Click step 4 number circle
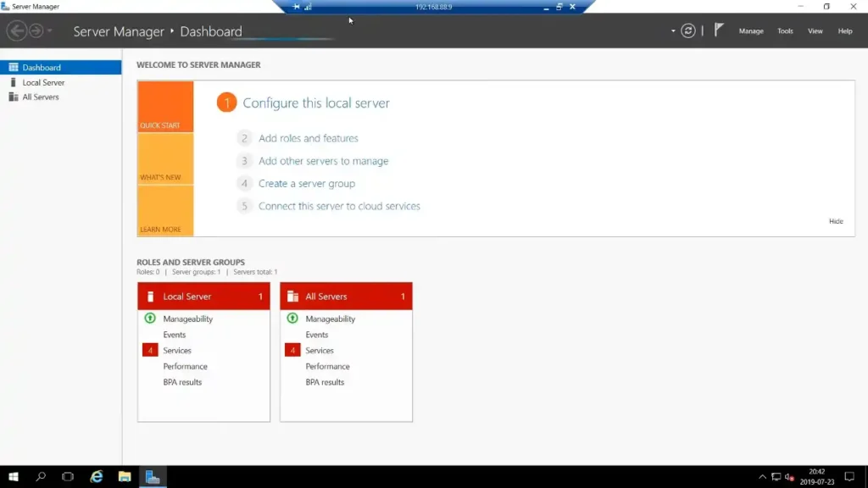The height and width of the screenshot is (488, 868). (244, 184)
